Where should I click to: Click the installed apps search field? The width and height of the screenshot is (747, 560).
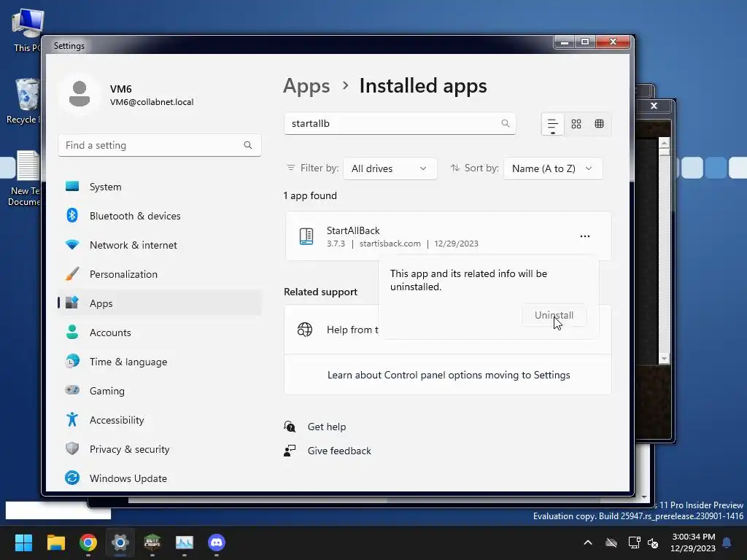pos(400,123)
